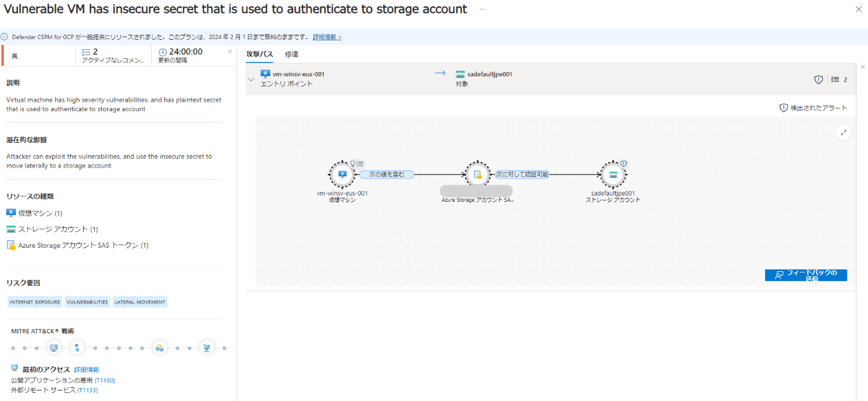Click the 24:00:00 refresh interval value
This screenshot has height=401, width=868.
[185, 52]
